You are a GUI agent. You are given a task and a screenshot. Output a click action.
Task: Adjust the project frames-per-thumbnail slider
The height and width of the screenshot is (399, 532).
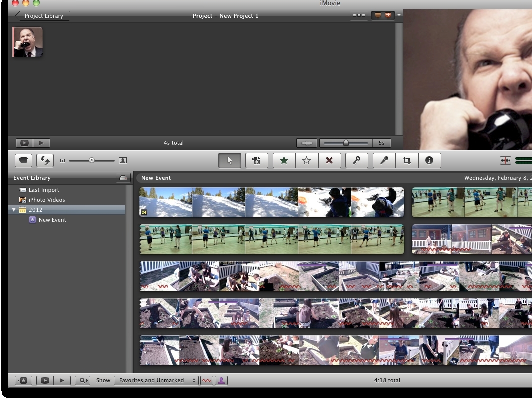click(x=346, y=143)
